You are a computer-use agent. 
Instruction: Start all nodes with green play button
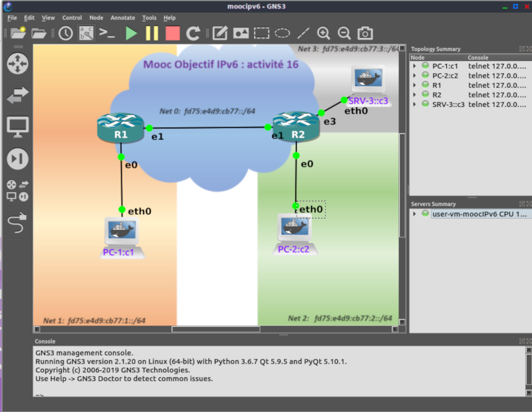click(131, 33)
